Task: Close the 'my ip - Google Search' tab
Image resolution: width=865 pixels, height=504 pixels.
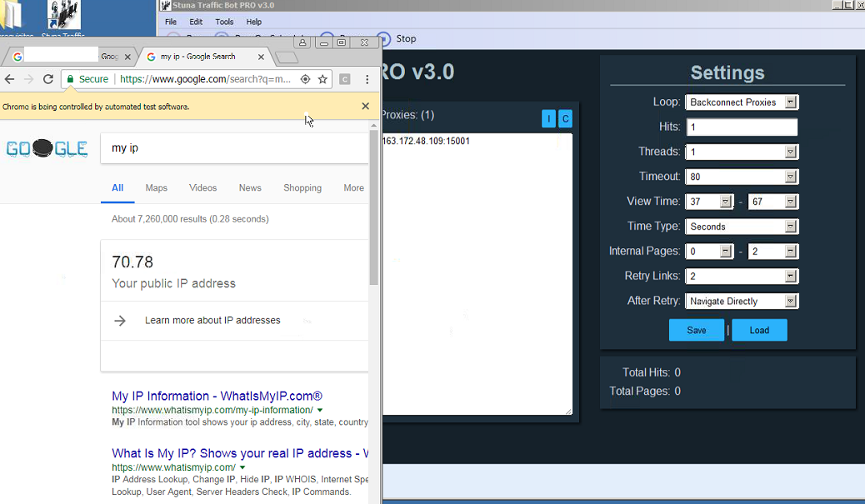Action: tap(261, 57)
